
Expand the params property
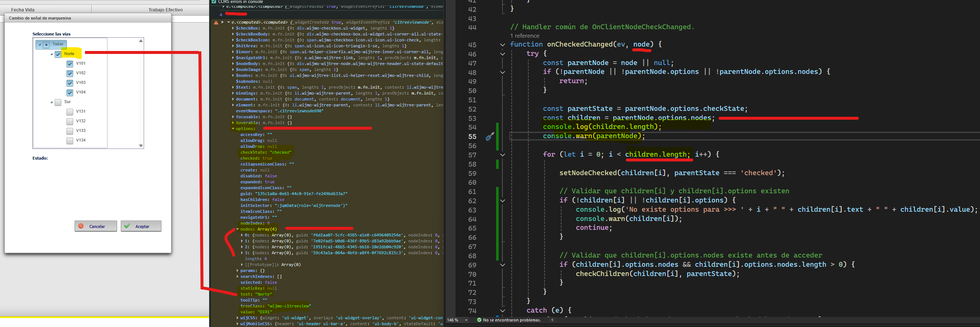(238, 271)
